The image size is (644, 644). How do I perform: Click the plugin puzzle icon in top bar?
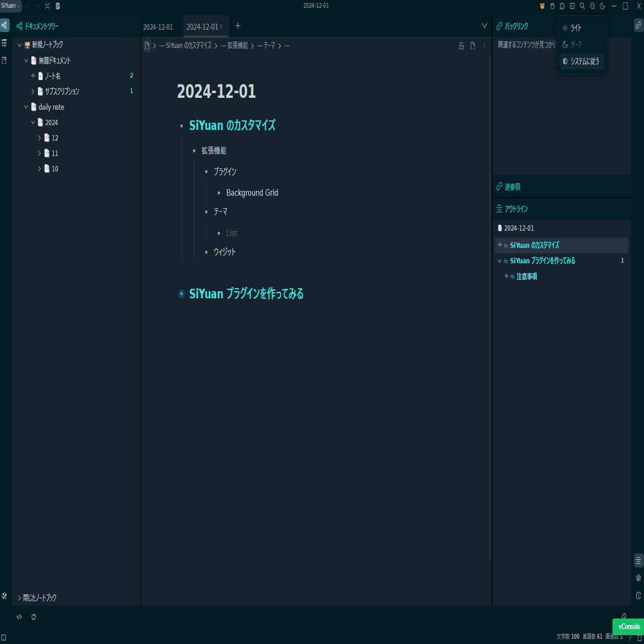[562, 6]
